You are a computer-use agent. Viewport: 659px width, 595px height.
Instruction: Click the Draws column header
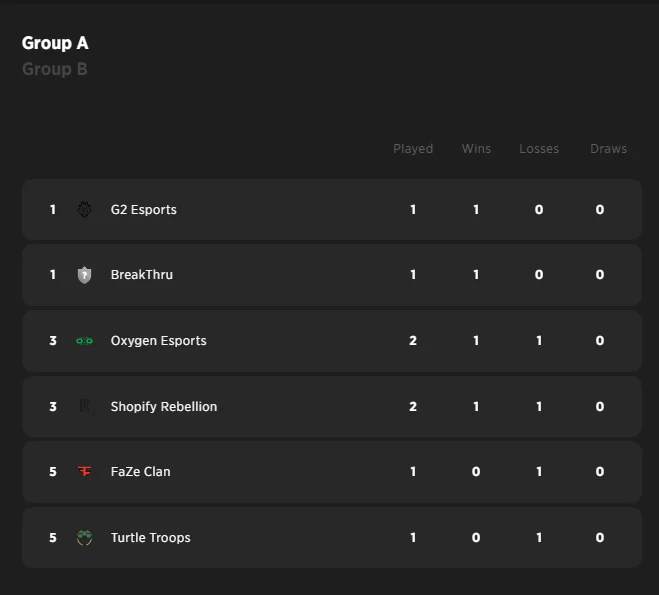(609, 149)
